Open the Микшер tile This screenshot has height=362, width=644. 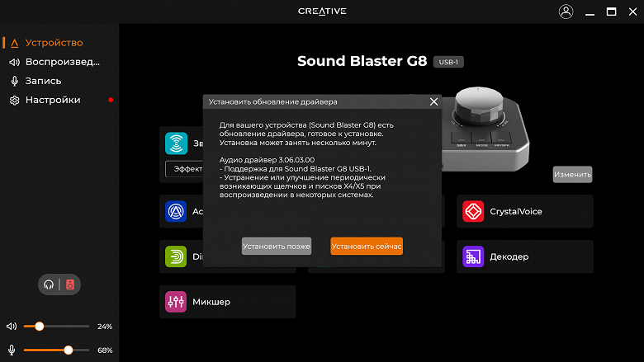click(x=228, y=302)
